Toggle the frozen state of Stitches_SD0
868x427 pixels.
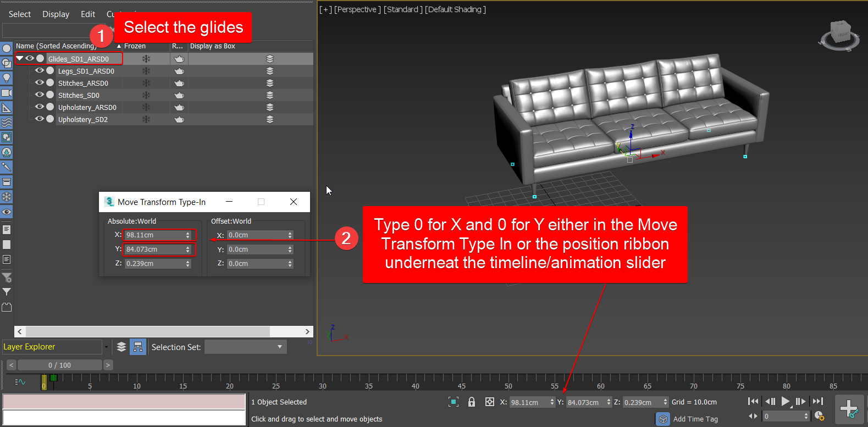point(146,95)
